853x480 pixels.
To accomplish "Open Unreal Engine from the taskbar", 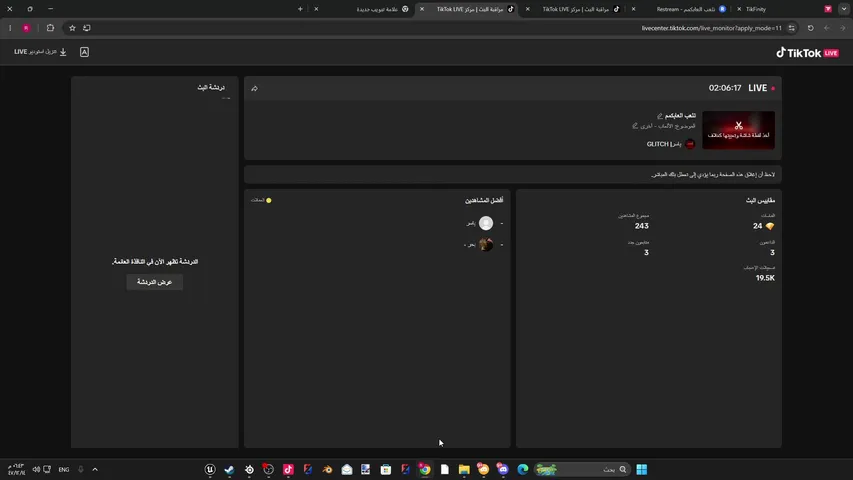I will pyautogui.click(x=209, y=469).
